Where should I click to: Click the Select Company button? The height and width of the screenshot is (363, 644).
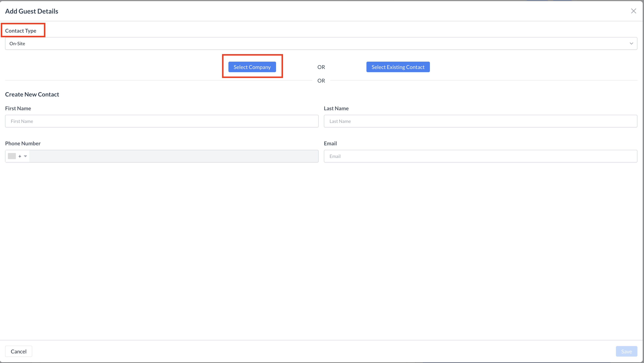(x=252, y=67)
